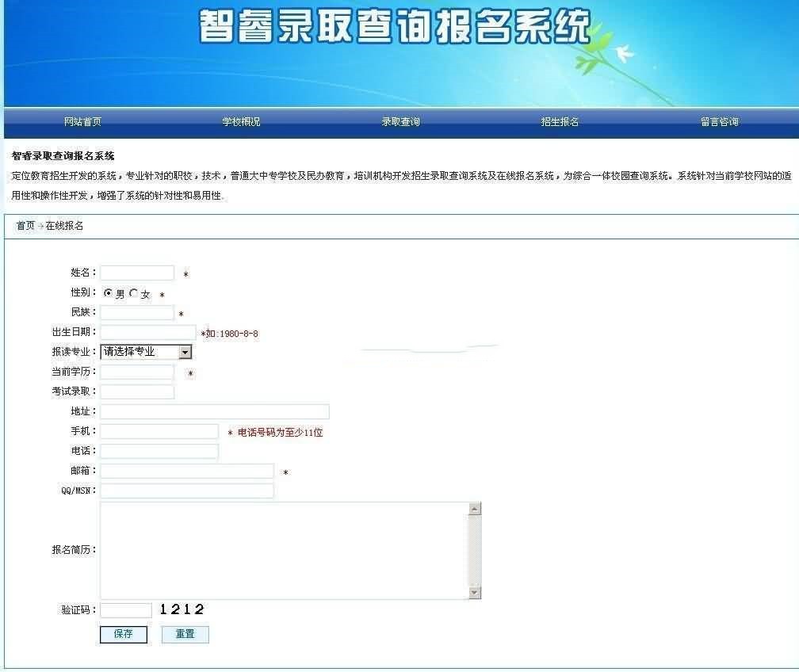This screenshot has height=672, width=799.
Task: Open the 招生报名 page
Action: point(560,123)
